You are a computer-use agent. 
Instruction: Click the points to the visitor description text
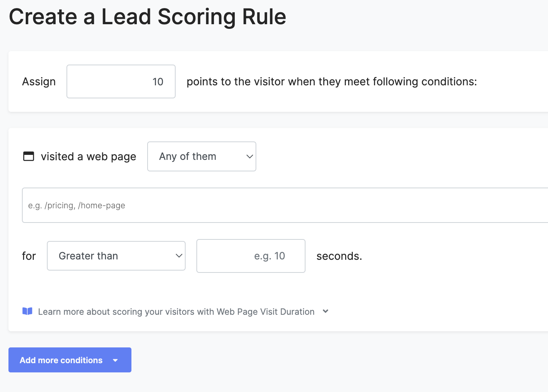pos(332,81)
